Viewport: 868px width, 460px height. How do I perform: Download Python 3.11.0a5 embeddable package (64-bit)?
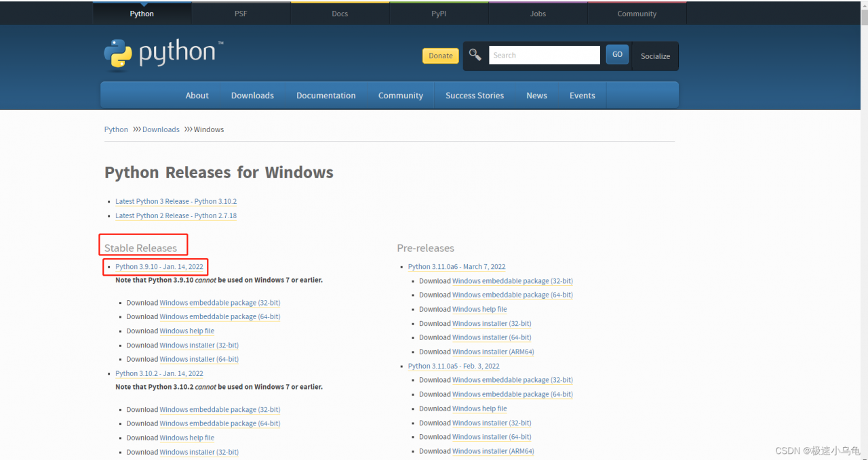click(x=512, y=394)
